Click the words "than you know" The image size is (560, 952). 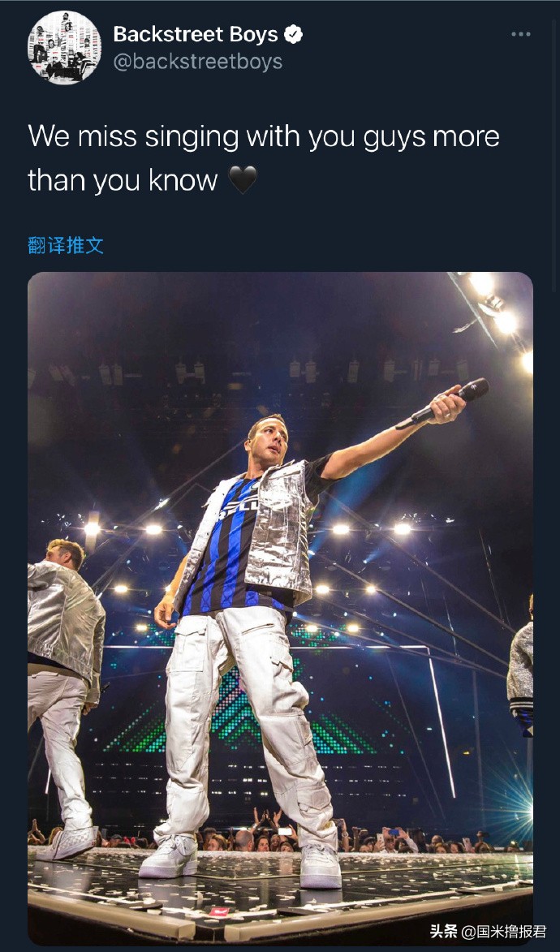click(x=123, y=180)
